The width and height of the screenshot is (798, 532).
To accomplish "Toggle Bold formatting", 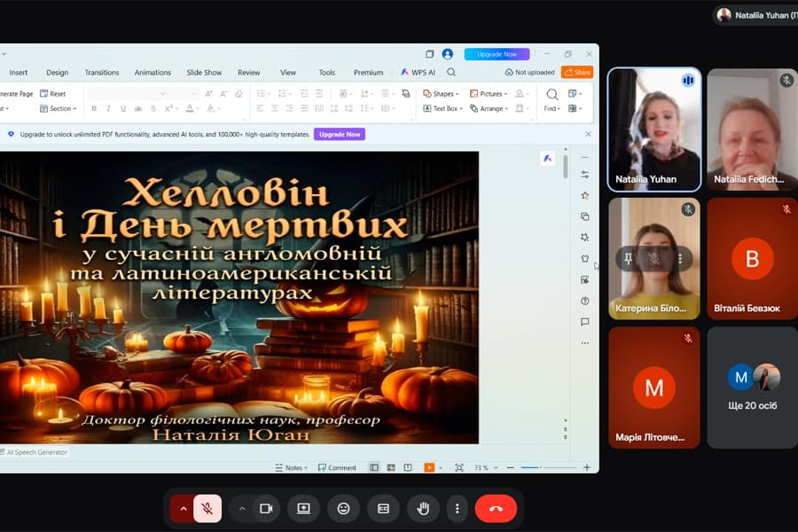I will [94, 108].
